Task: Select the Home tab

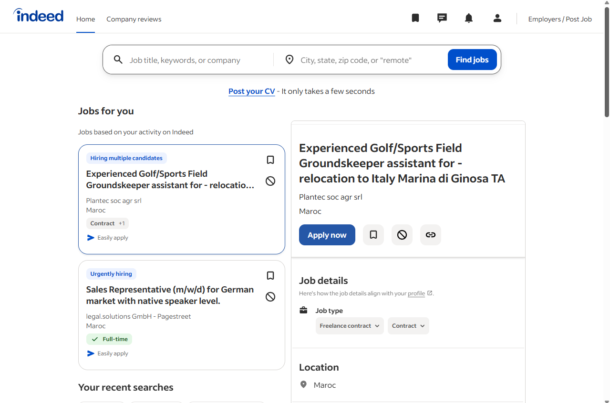Action: click(x=86, y=19)
